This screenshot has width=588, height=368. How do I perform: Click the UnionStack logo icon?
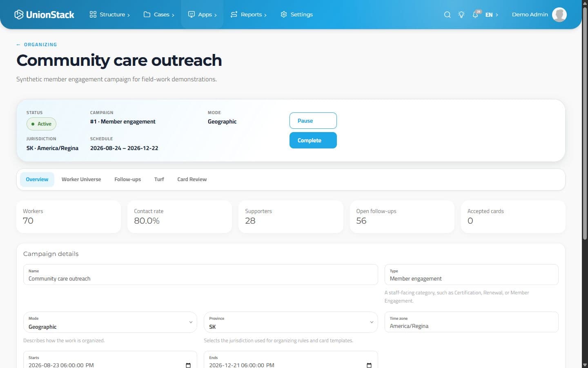(x=19, y=14)
